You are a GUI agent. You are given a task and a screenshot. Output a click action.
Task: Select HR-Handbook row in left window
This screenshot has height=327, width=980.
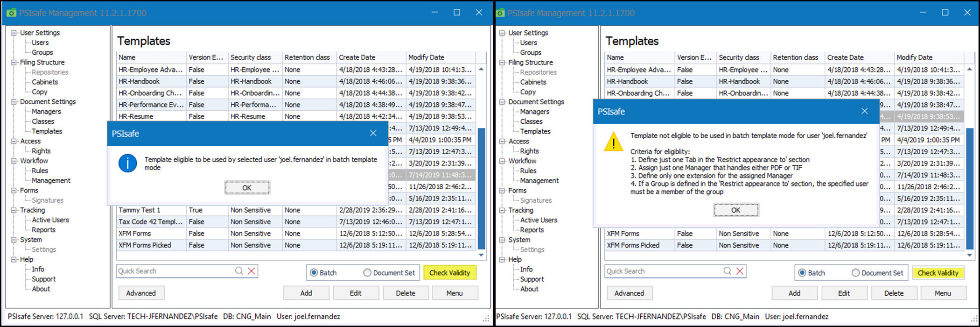[x=296, y=81]
